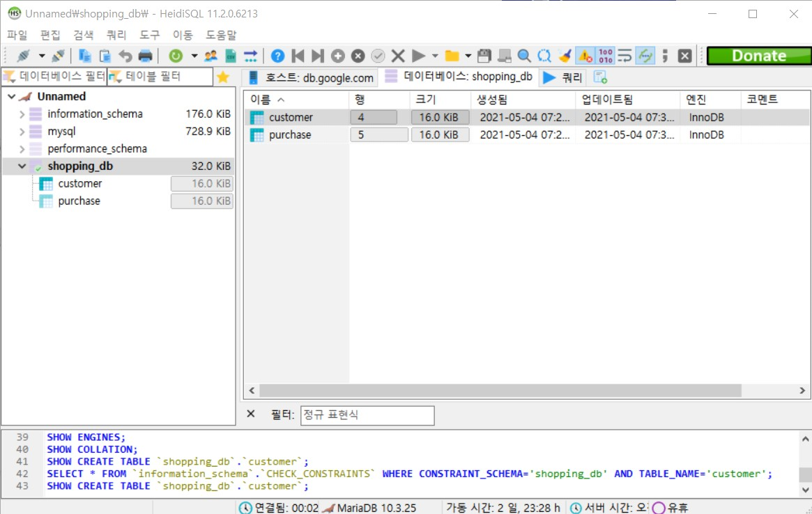Screen dimensions: 812x514
Task: Click the yellow favorites star icon
Action: click(x=223, y=77)
